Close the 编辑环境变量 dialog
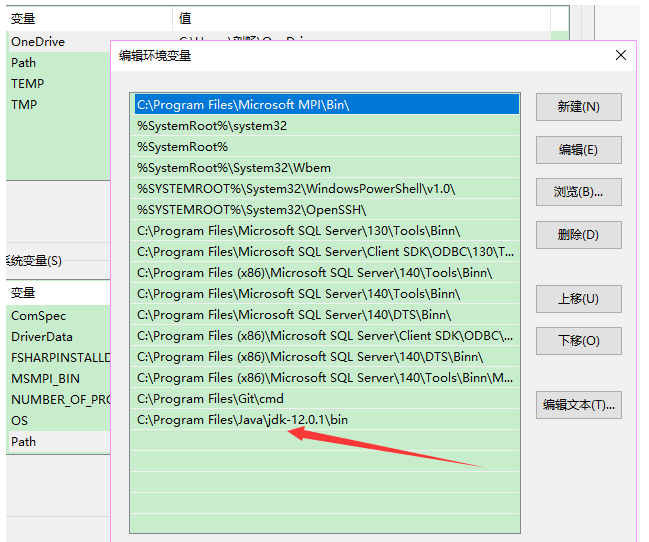Screen dimensions: 649x542 (x=620, y=55)
